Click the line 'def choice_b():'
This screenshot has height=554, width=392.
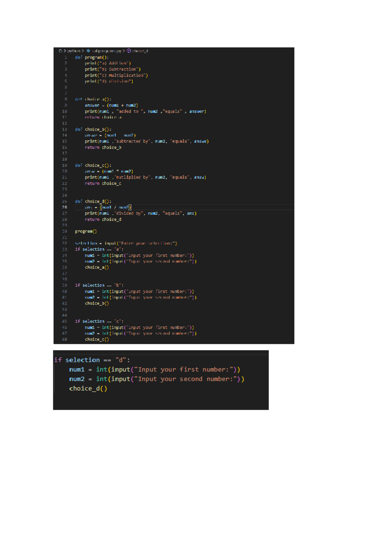coord(93,129)
